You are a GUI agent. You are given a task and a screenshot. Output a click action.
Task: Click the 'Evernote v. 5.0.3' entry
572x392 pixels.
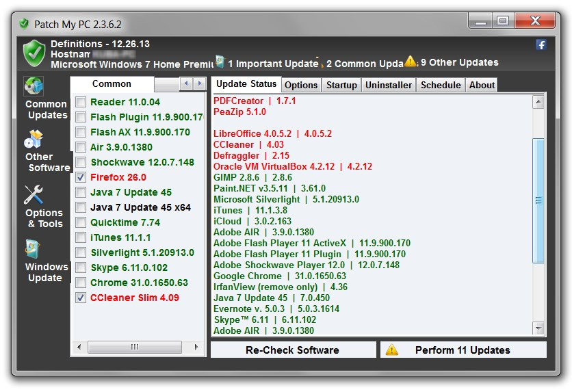[276, 309]
